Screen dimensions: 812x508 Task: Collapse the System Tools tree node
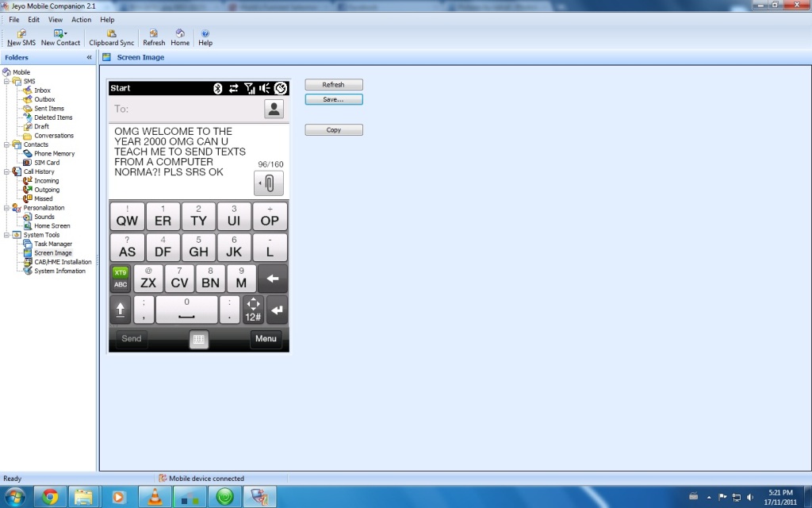[x=7, y=235]
